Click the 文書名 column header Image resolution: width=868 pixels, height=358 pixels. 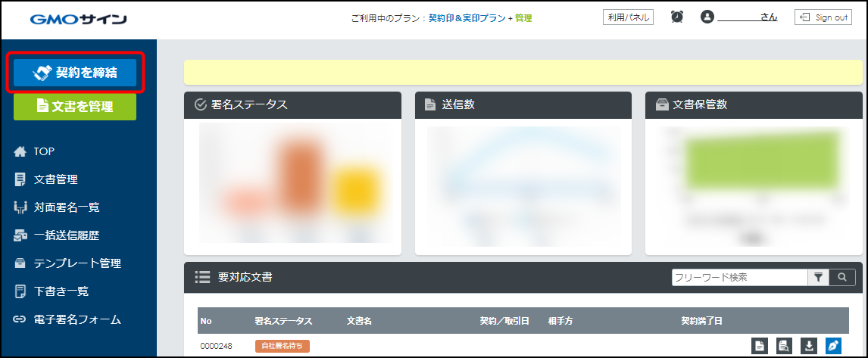[x=359, y=321]
